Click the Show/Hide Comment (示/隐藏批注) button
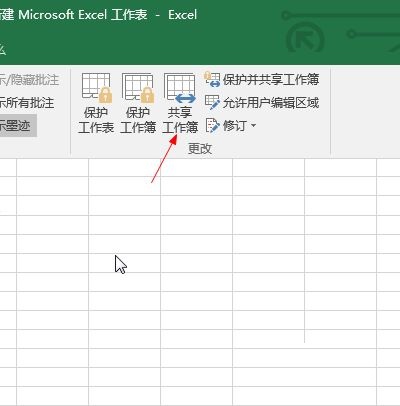400x406 pixels. pyautogui.click(x=29, y=80)
